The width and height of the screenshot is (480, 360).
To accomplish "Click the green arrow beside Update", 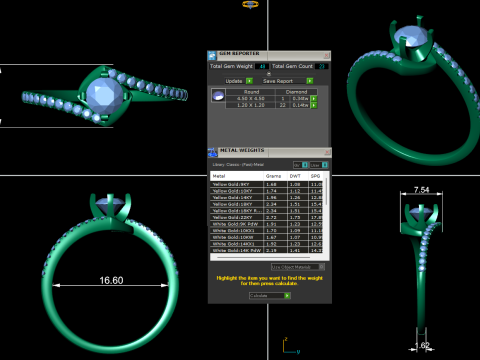I will [x=249, y=81].
